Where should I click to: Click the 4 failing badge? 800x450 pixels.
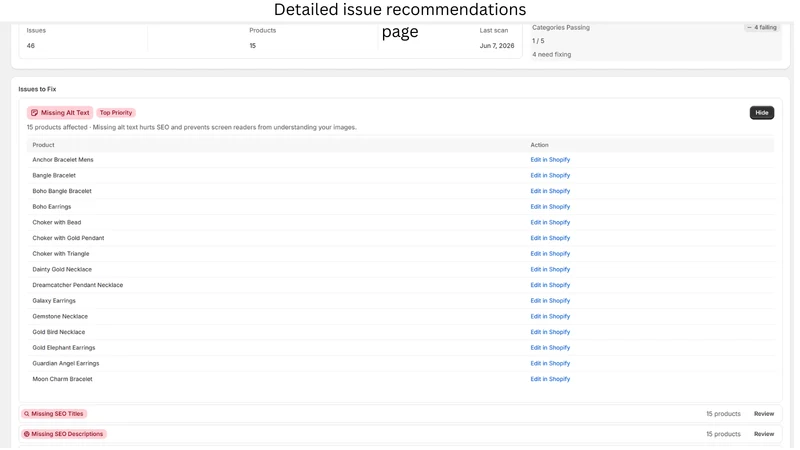[761, 28]
